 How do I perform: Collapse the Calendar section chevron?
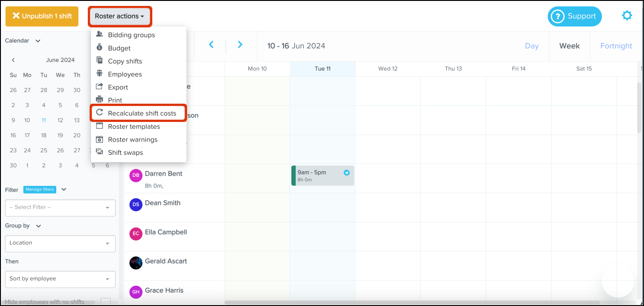[x=38, y=41]
